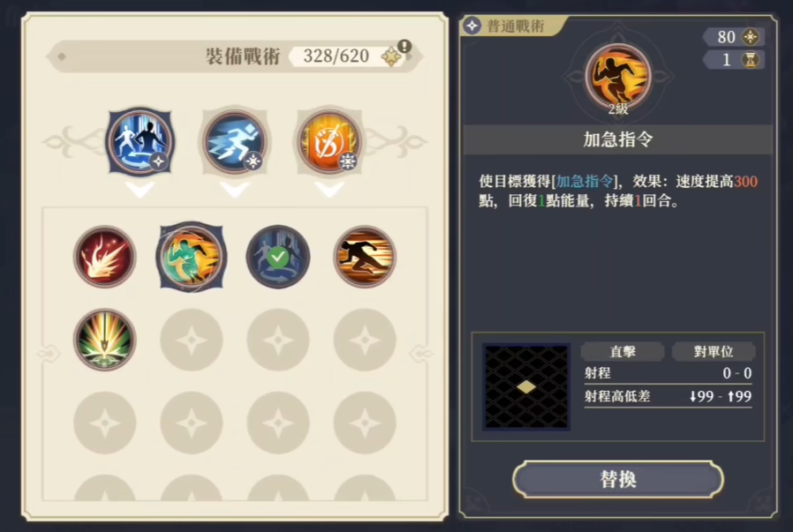Choose the highlighted green runner flame tactic
Screen dimensions: 793x532
(x=191, y=257)
